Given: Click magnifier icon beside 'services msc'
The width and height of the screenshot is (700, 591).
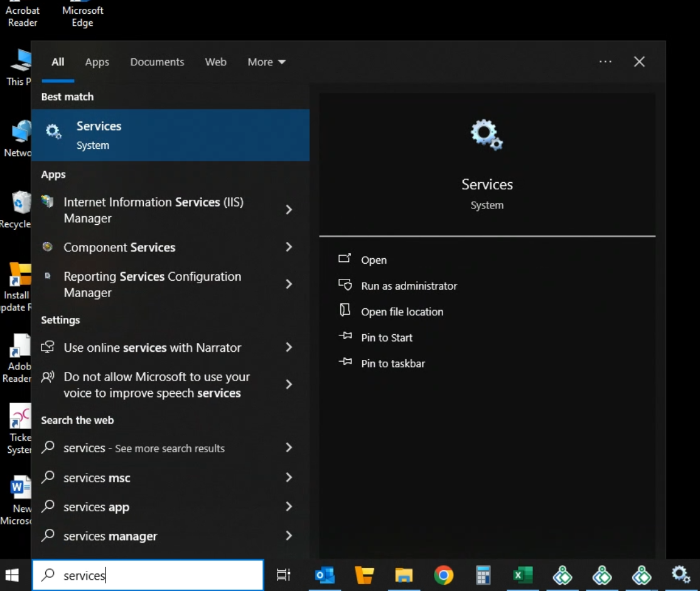Looking at the screenshot, I should 47,477.
